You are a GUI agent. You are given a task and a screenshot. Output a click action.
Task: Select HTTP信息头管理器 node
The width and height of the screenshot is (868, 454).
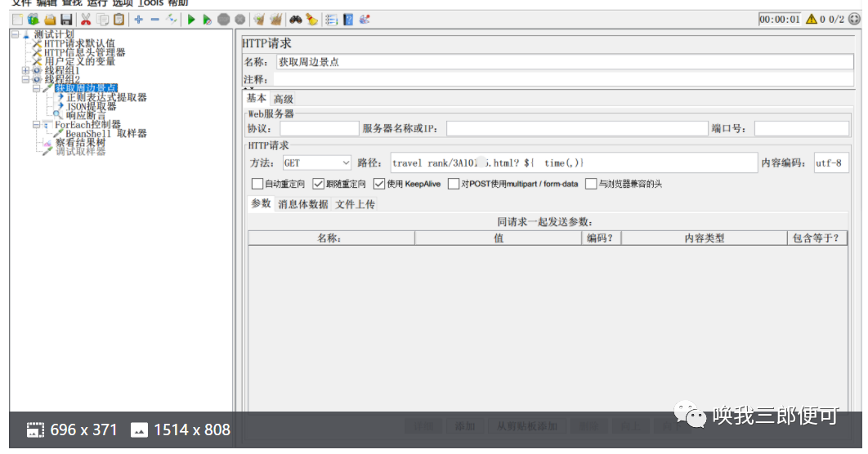(x=85, y=52)
